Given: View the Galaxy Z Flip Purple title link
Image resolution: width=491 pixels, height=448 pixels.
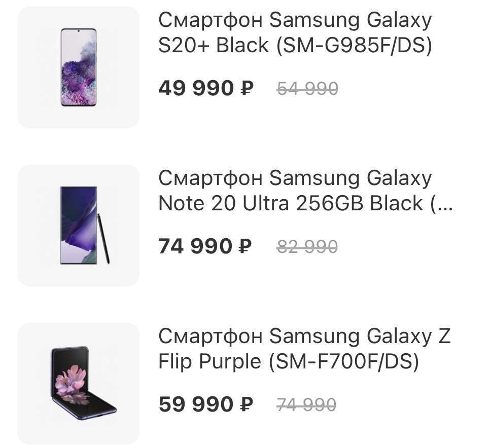Looking at the screenshot, I should click(304, 349).
